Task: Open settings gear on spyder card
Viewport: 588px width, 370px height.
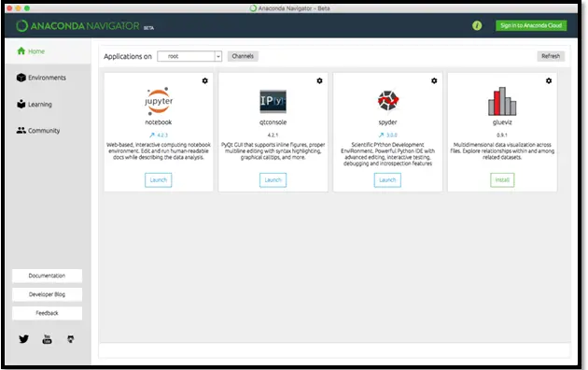Action: [434, 80]
